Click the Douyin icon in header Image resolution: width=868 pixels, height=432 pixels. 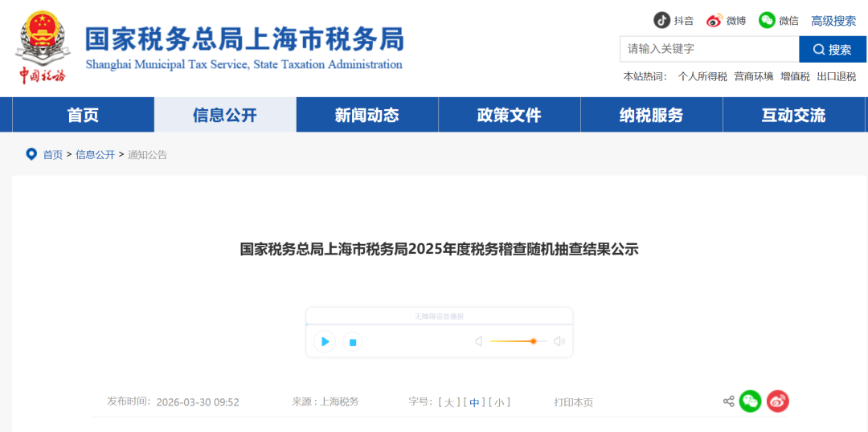[x=661, y=20]
